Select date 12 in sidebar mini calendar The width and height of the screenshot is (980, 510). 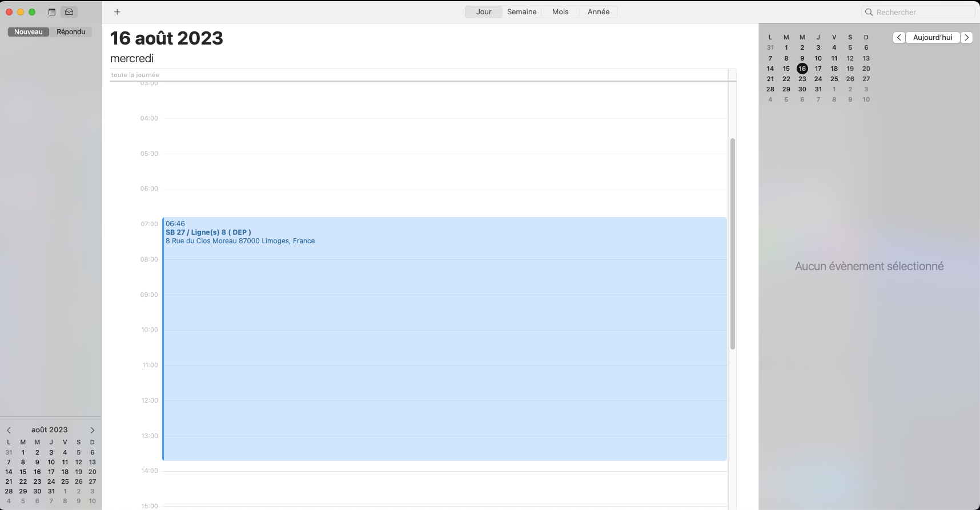[x=79, y=462]
